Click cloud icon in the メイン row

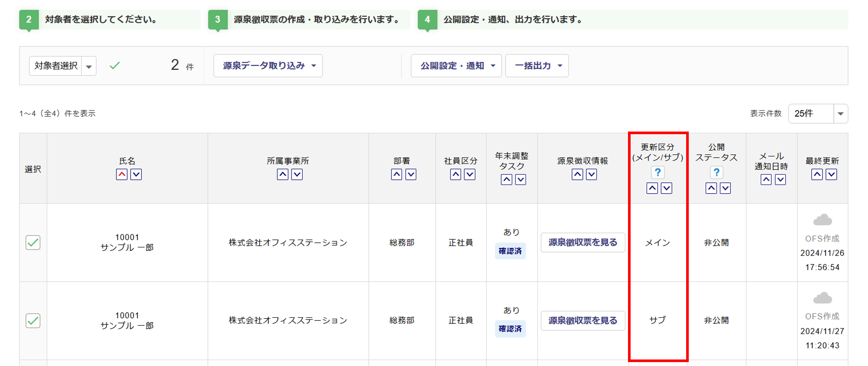point(822,220)
